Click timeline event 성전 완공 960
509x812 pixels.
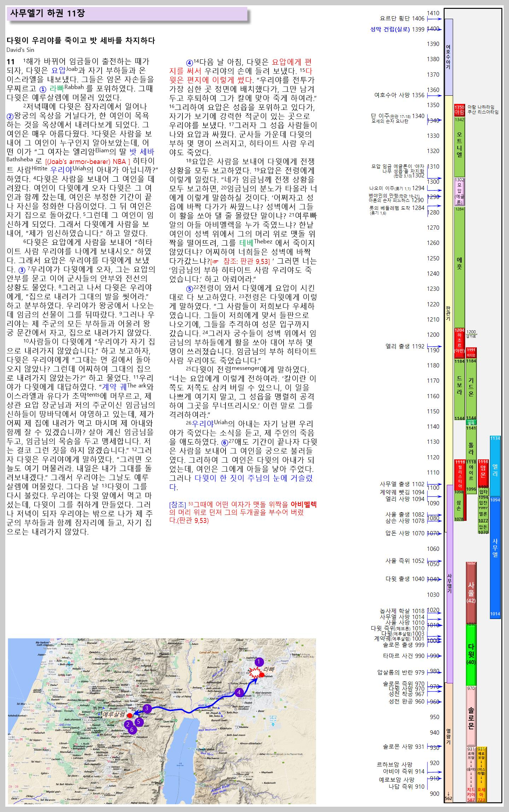click(406, 701)
